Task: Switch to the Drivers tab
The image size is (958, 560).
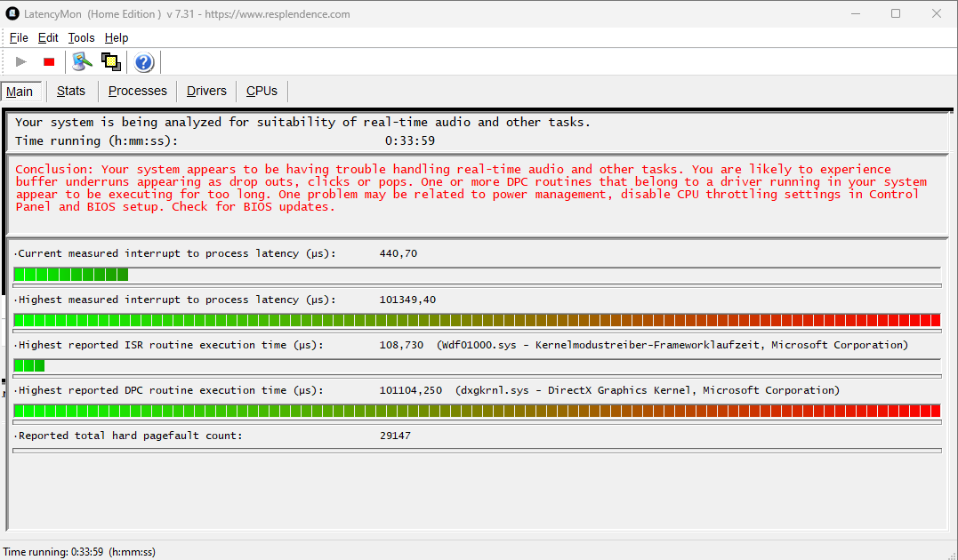Action: [x=206, y=91]
